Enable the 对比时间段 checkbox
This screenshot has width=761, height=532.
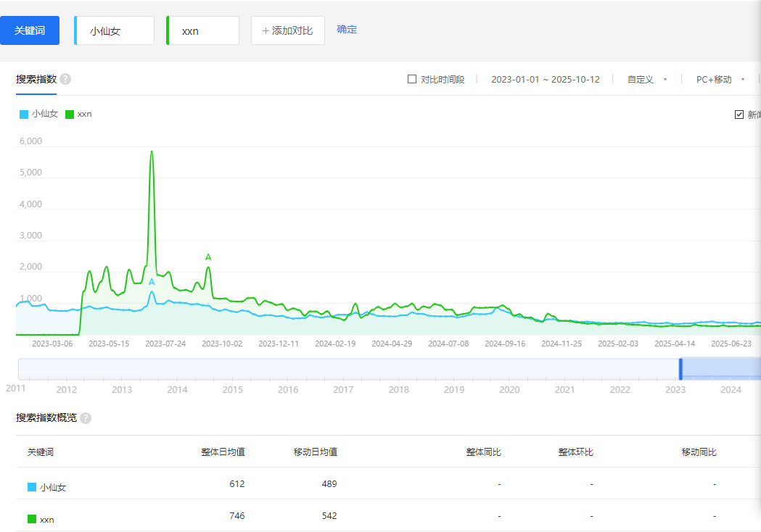[x=412, y=79]
